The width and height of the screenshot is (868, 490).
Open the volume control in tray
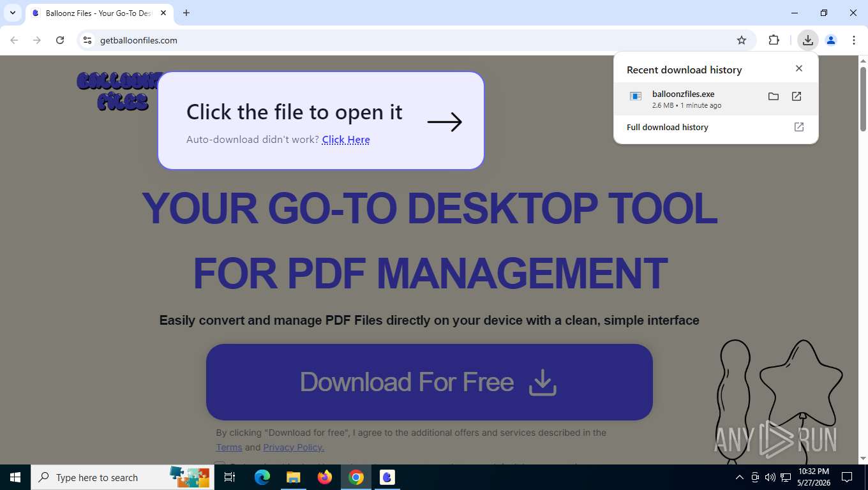tap(770, 477)
